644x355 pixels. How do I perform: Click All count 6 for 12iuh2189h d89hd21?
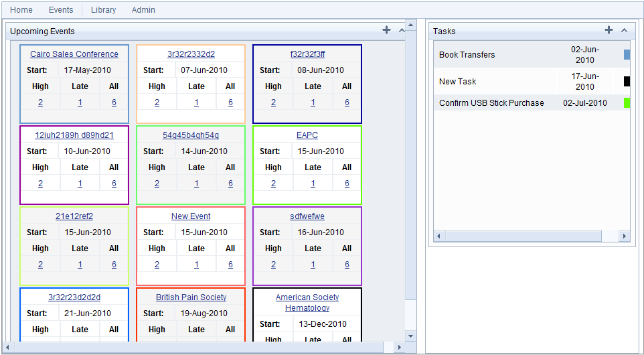click(114, 184)
